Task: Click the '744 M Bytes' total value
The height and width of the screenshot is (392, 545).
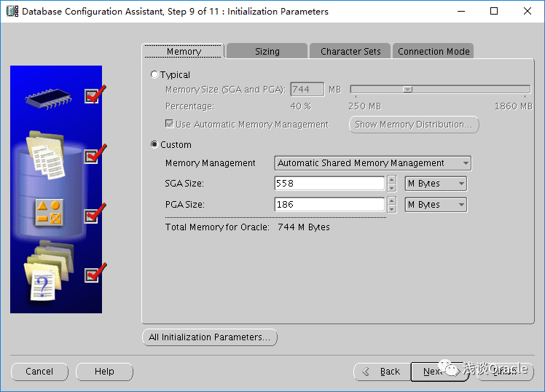Action: point(304,227)
